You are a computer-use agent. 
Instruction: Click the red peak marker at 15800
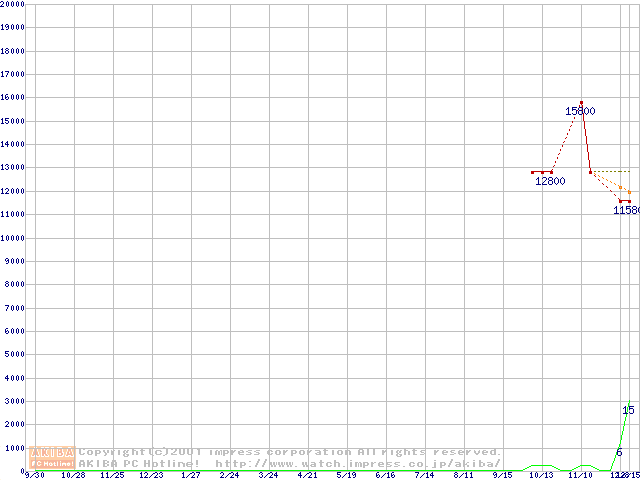coord(581,102)
